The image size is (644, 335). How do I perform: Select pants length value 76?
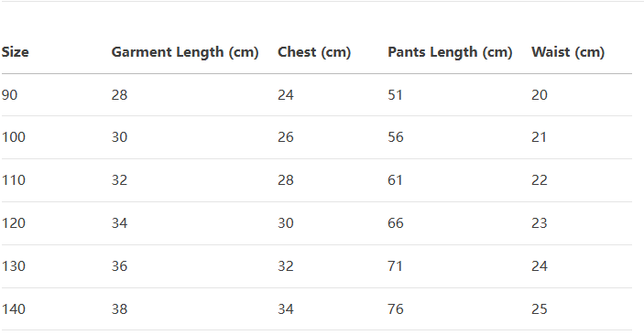(x=396, y=309)
